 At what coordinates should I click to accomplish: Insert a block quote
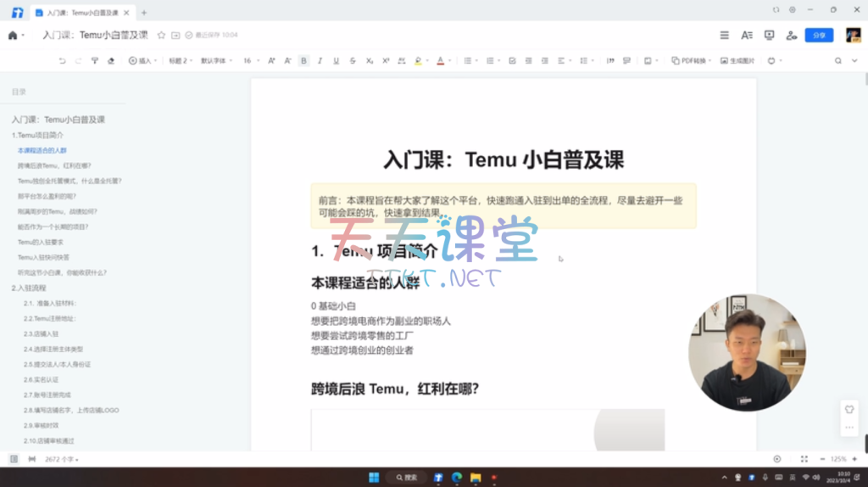coord(609,61)
